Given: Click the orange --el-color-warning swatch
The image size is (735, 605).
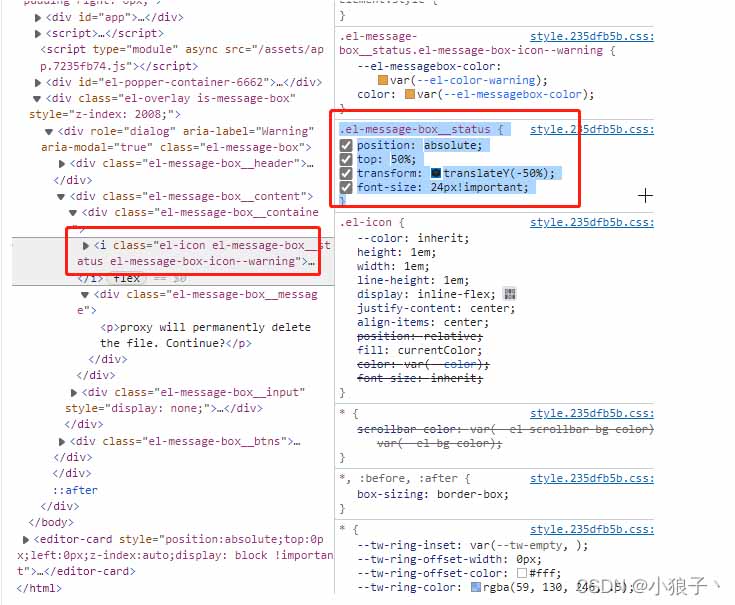Looking at the screenshot, I should click(x=382, y=81).
